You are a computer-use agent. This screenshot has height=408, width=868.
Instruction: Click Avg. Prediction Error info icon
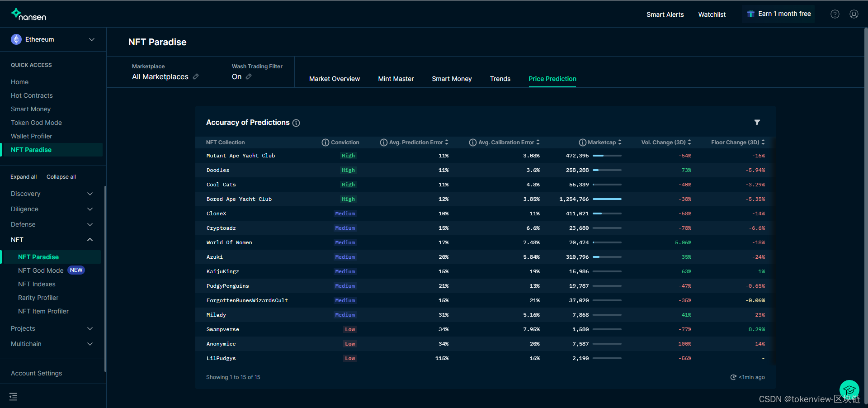pos(384,142)
